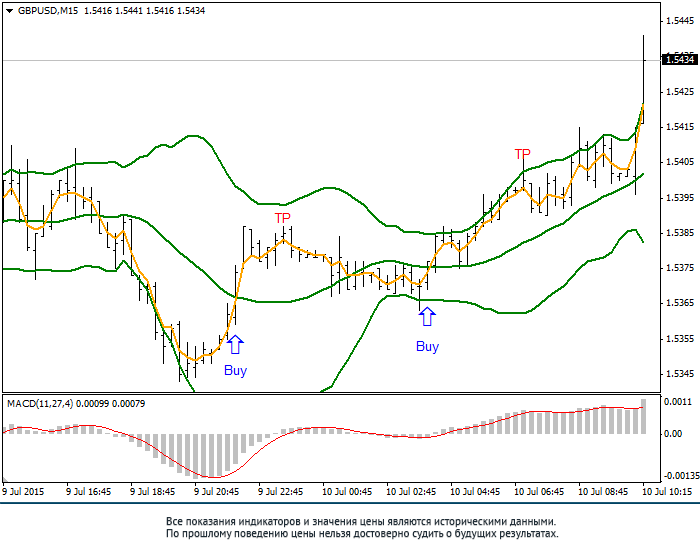700x552 pixels.
Task: Click the first red TP marker
Action: click(283, 218)
